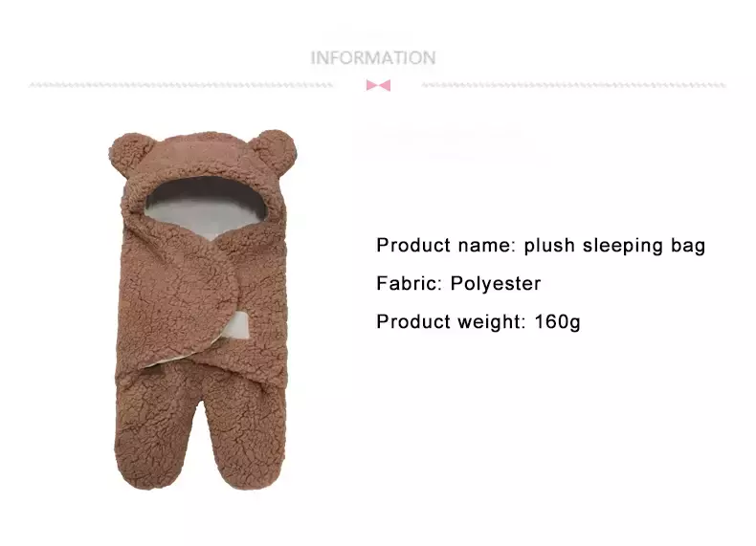Click the left bear ear on the hood
This screenshot has height=546, width=756.
pyautogui.click(x=130, y=155)
